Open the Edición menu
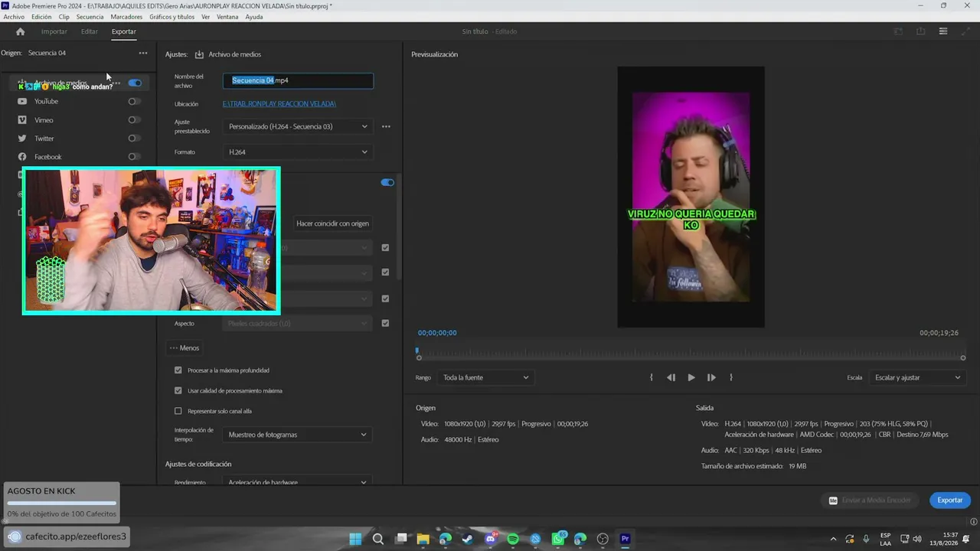This screenshot has width=980, height=551. (41, 17)
